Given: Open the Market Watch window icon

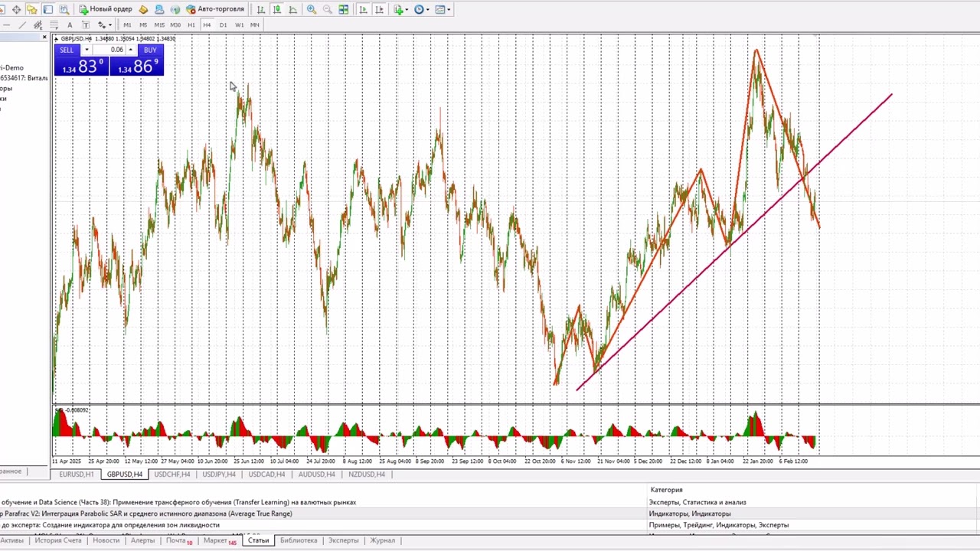Looking at the screenshot, I should point(2,9).
